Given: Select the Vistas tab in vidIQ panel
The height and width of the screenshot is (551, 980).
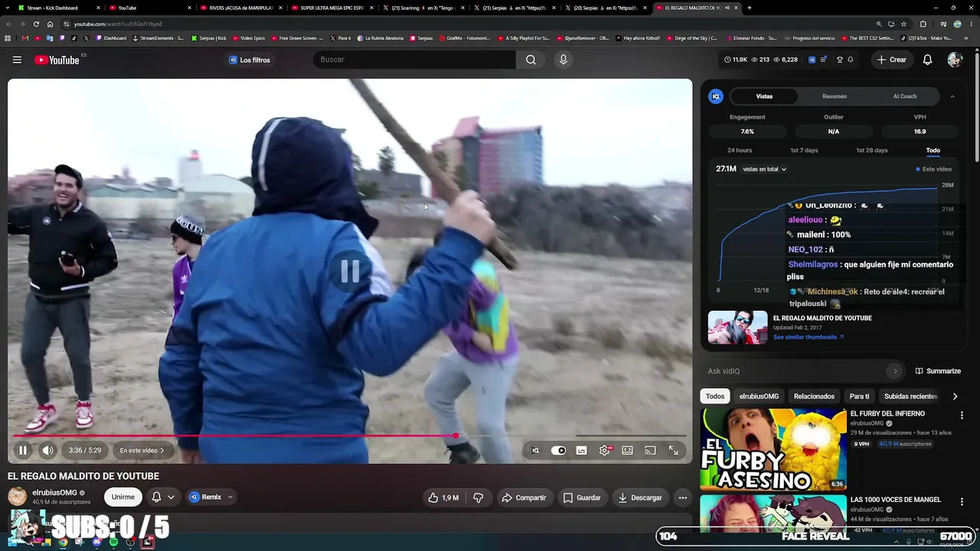Looking at the screenshot, I should (x=764, y=96).
